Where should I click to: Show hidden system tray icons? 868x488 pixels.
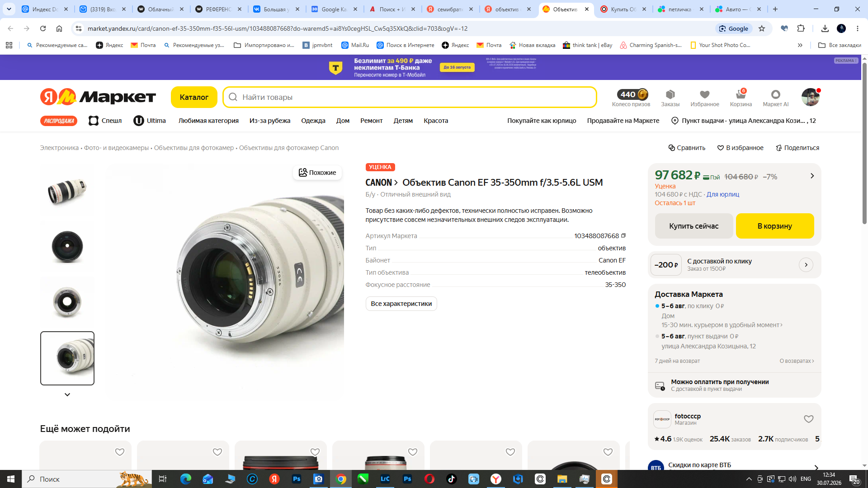pyautogui.click(x=749, y=479)
